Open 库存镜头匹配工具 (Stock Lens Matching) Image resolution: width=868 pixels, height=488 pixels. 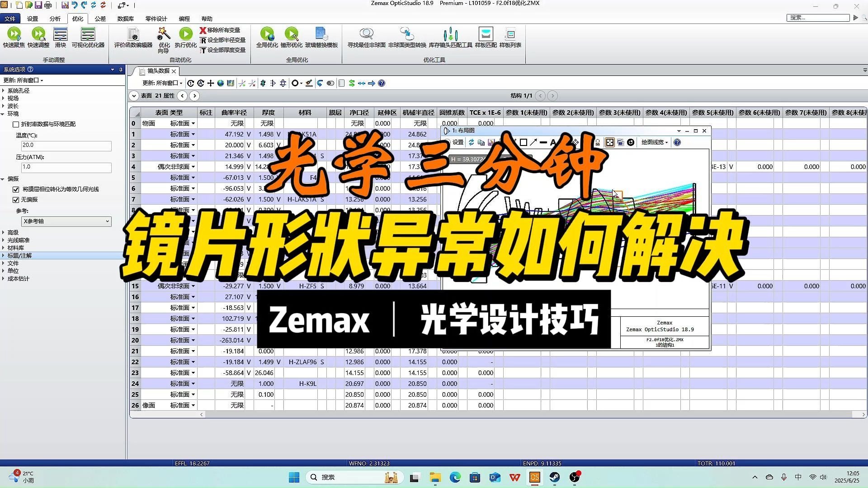click(x=451, y=38)
